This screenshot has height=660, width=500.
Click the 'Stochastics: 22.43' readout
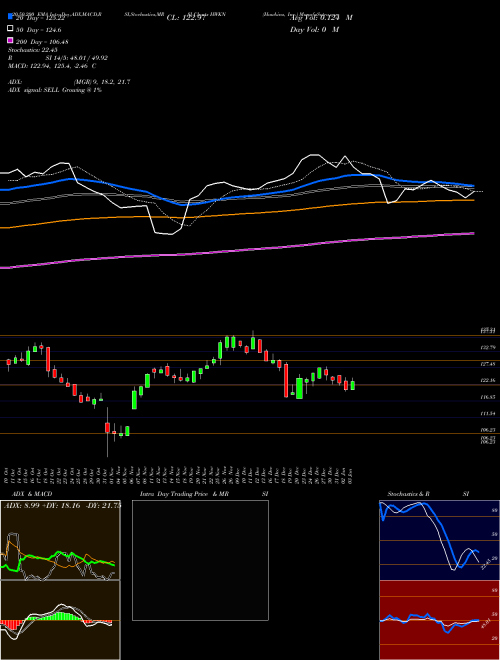(32, 50)
